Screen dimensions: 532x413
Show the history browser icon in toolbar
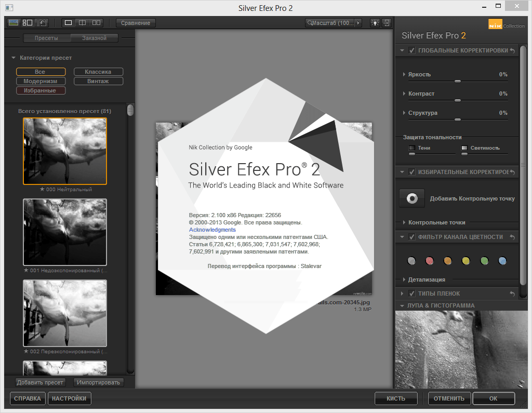click(42, 23)
